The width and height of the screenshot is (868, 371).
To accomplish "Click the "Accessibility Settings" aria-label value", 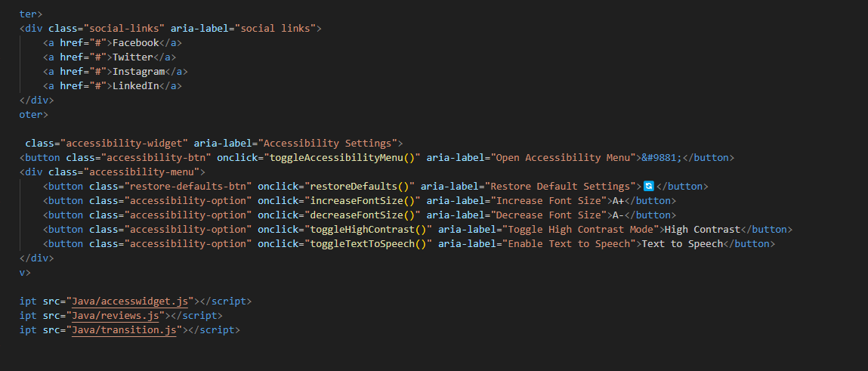I will [329, 144].
